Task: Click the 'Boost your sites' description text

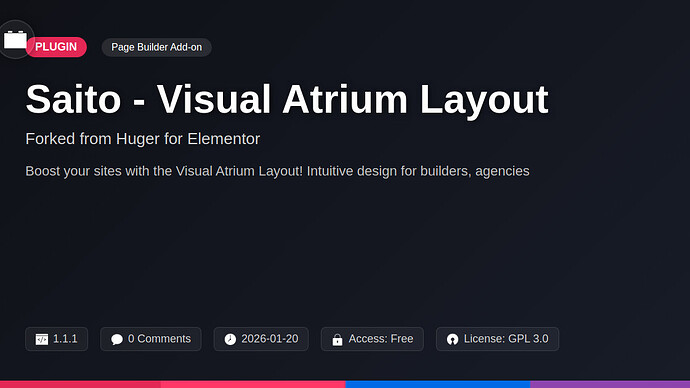Action: [x=277, y=171]
